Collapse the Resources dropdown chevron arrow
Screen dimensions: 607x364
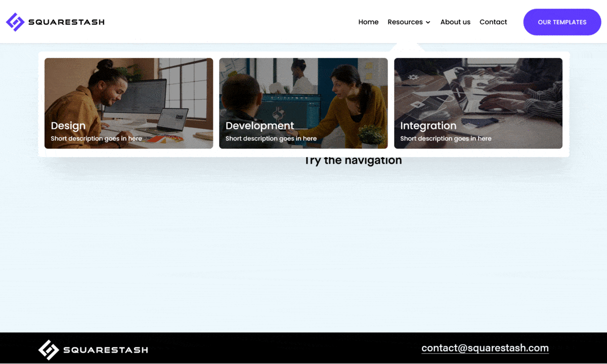pos(428,23)
